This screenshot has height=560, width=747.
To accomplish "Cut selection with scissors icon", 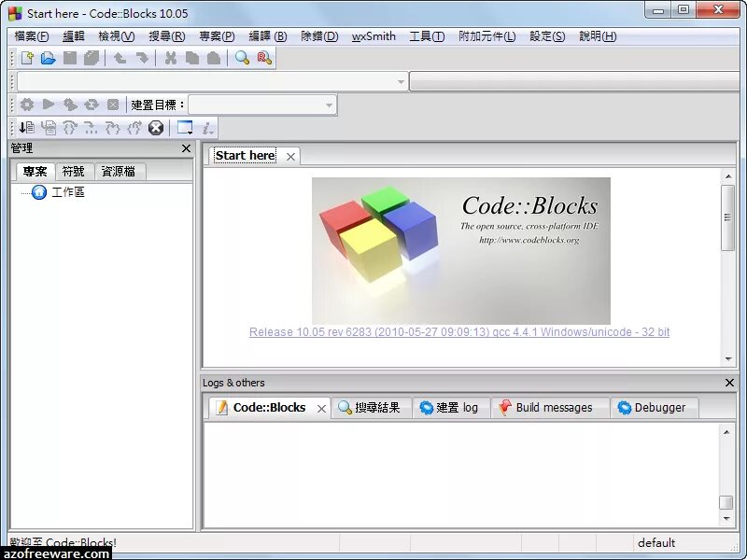I will tap(170, 58).
